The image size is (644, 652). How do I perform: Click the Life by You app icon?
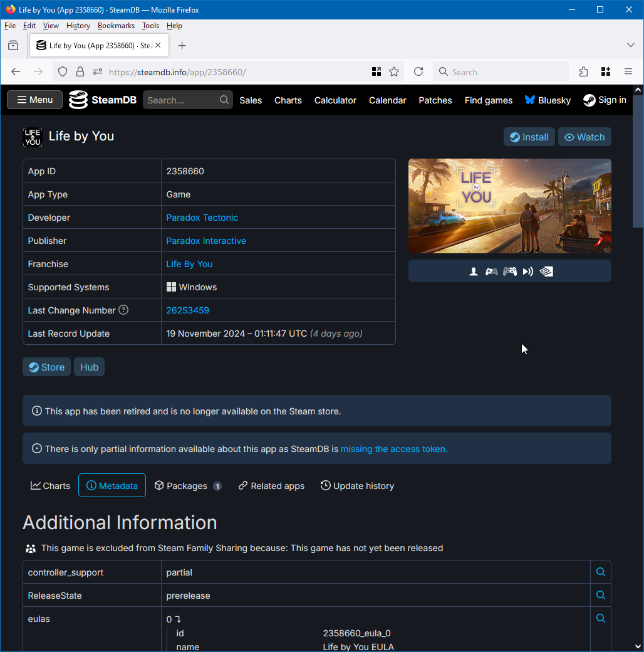pyautogui.click(x=33, y=137)
